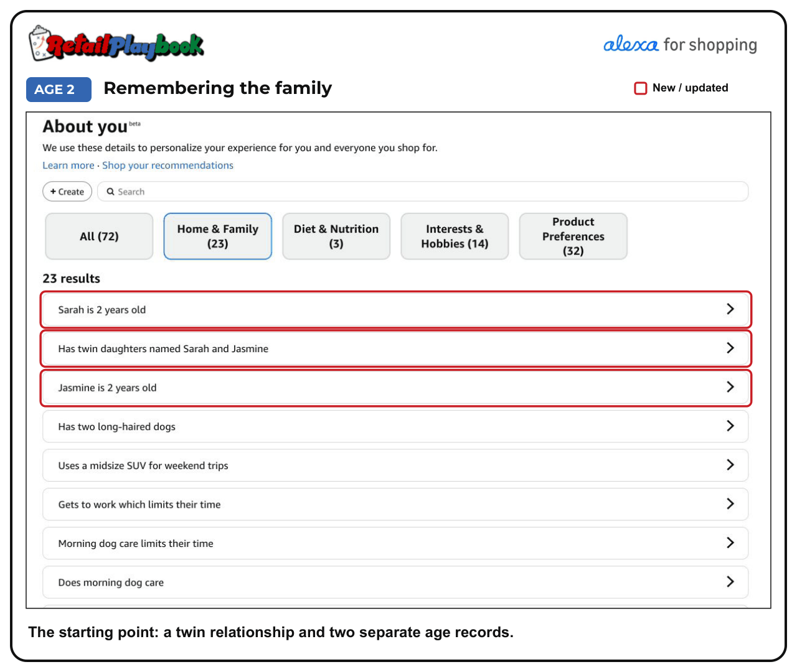Click the AGE 2 badge
Image resolution: width=797 pixels, height=672 pixels.
click(59, 90)
